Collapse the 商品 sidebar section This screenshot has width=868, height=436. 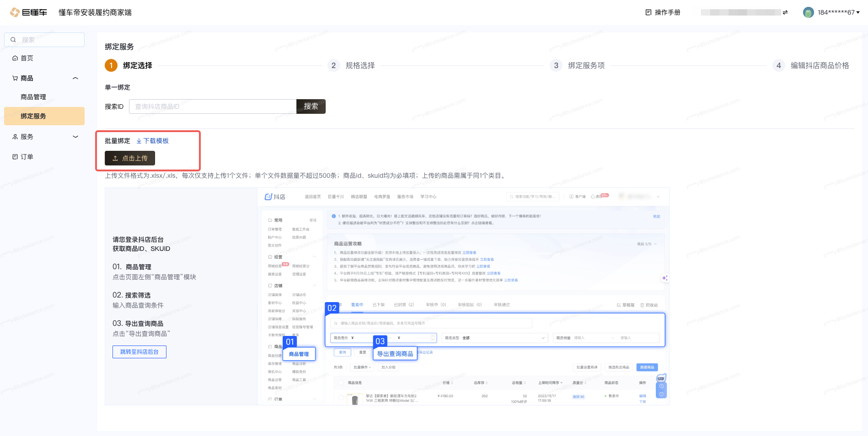click(75, 78)
